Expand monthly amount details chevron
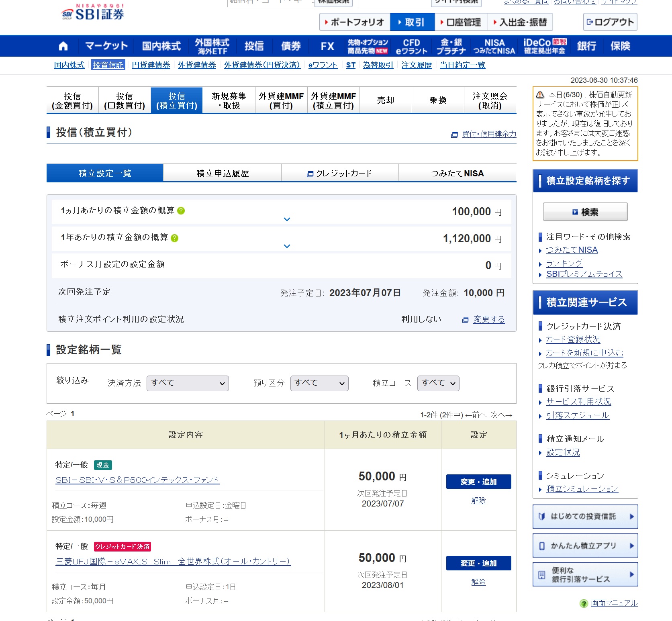Viewport: 672px width, 621px height. 287,219
